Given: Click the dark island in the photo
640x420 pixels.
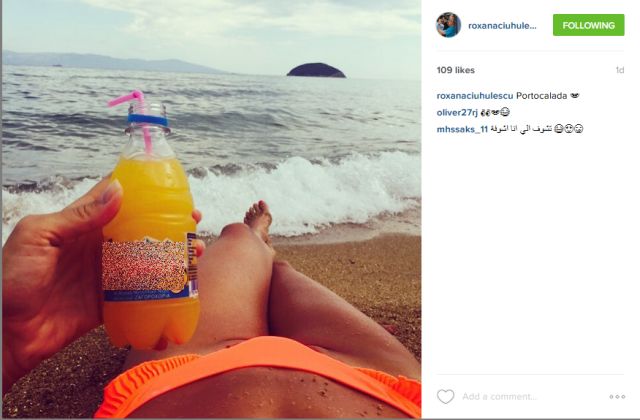Looking at the screenshot, I should pyautogui.click(x=316, y=70).
